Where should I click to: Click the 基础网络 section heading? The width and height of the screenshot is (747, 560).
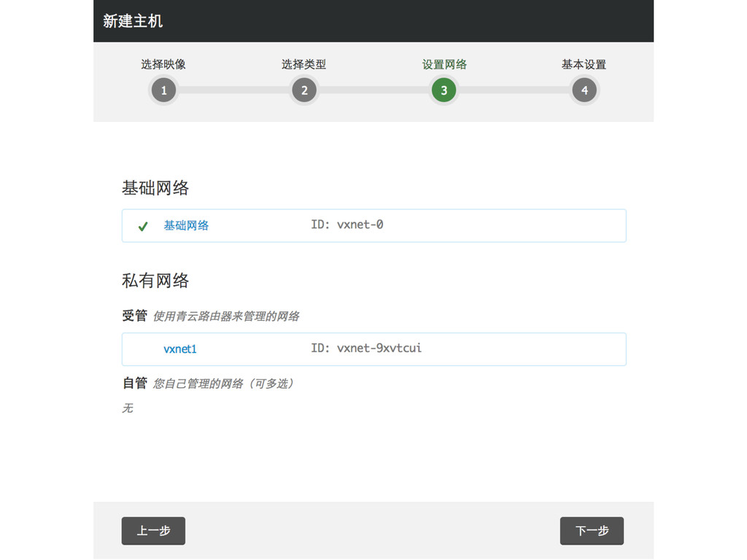click(155, 187)
